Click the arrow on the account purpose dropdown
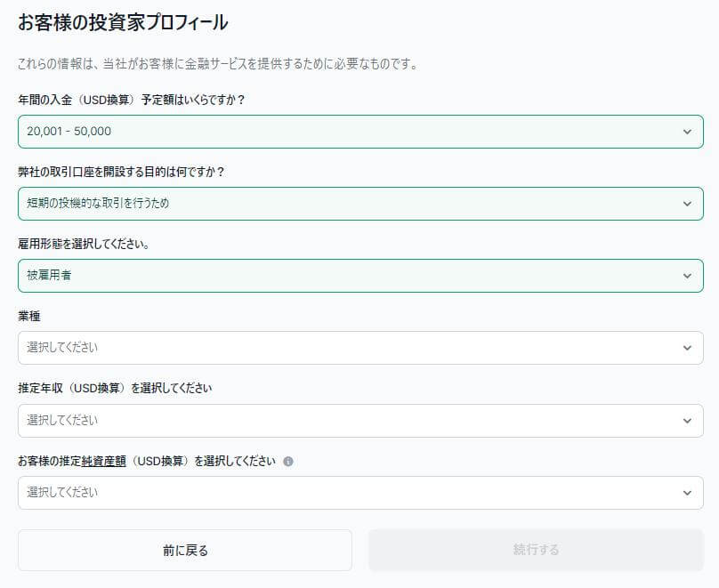This screenshot has height=588, width=719. coord(687,204)
